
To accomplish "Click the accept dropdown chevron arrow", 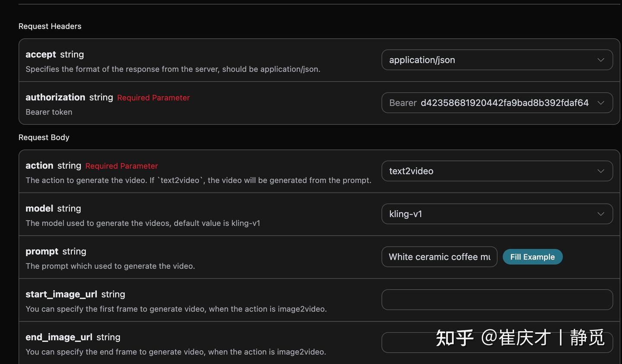I will coord(601,60).
